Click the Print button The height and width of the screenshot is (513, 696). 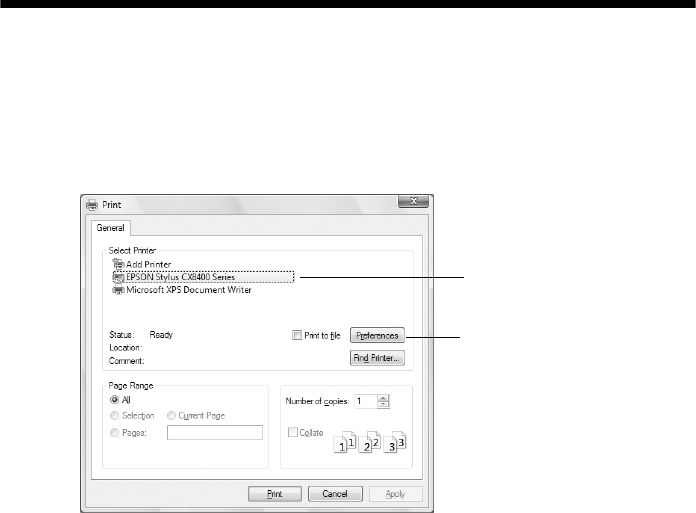click(x=275, y=494)
